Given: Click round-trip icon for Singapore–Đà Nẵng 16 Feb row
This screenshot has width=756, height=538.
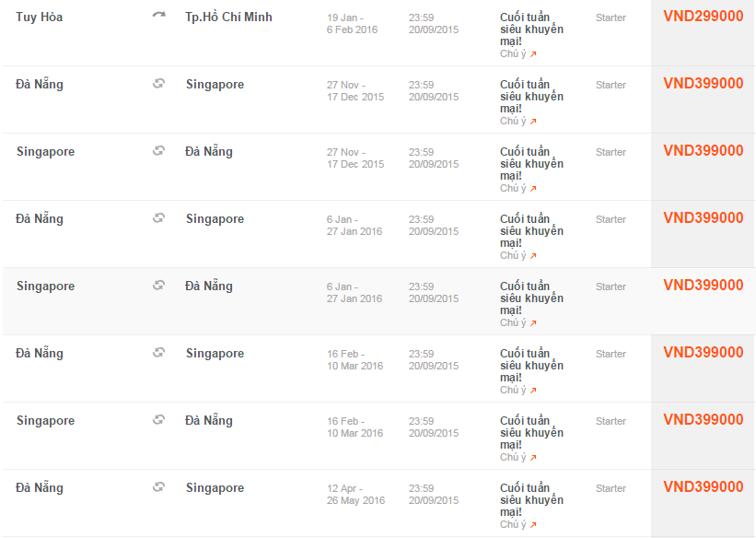Looking at the screenshot, I should click(x=158, y=420).
